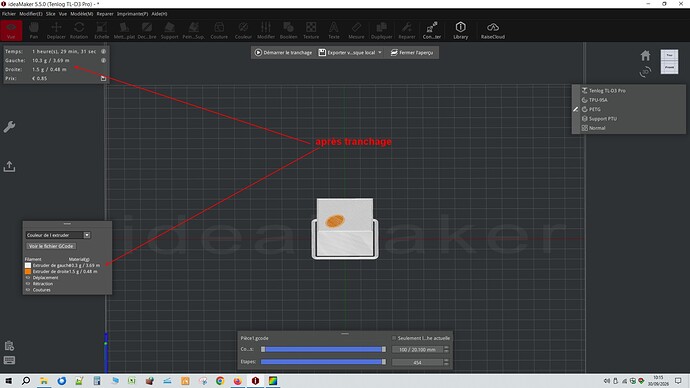The width and height of the screenshot is (690, 388).
Task: Open the Modèle(M) menu
Action: pyautogui.click(x=82, y=14)
